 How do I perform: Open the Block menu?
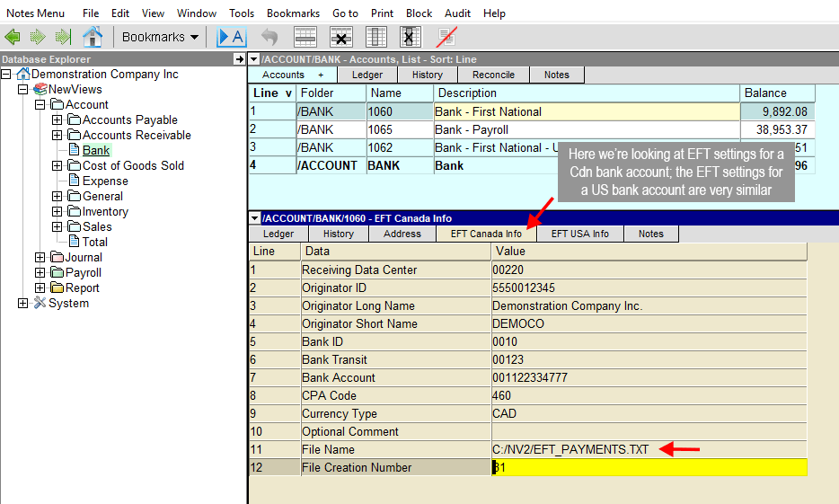pyautogui.click(x=419, y=13)
